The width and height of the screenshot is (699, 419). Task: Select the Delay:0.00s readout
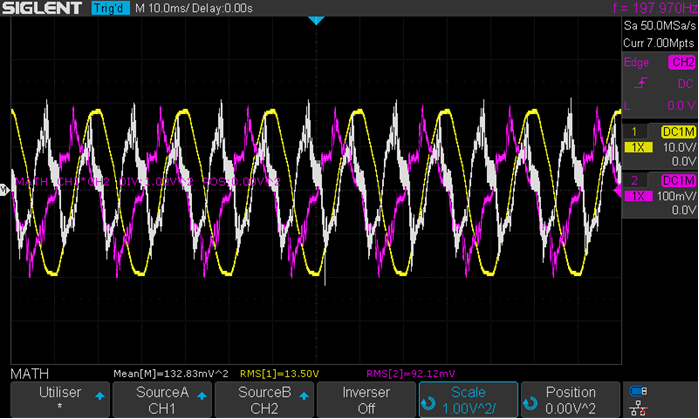point(222,8)
